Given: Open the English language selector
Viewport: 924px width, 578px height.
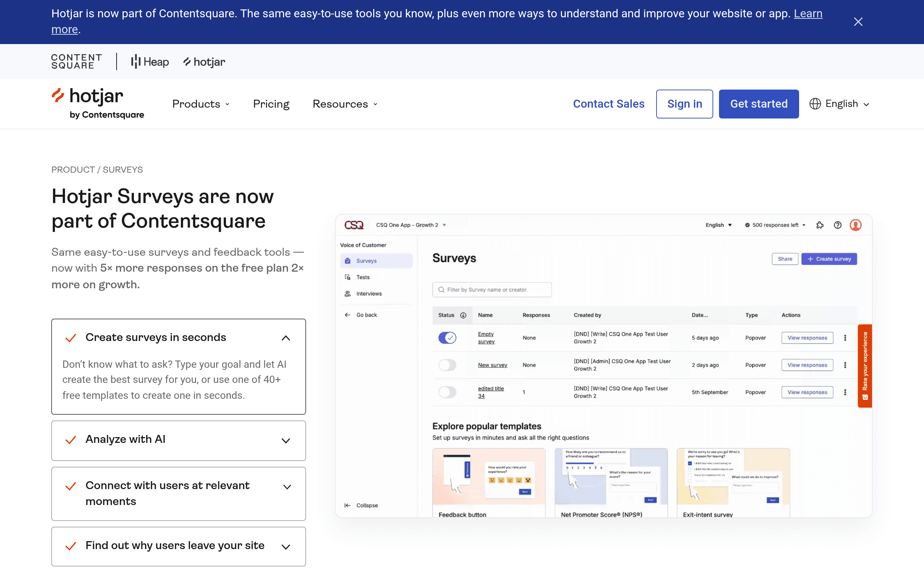Looking at the screenshot, I should point(839,104).
